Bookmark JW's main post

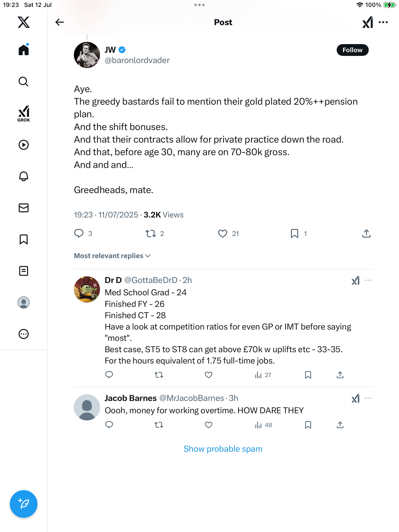click(295, 233)
